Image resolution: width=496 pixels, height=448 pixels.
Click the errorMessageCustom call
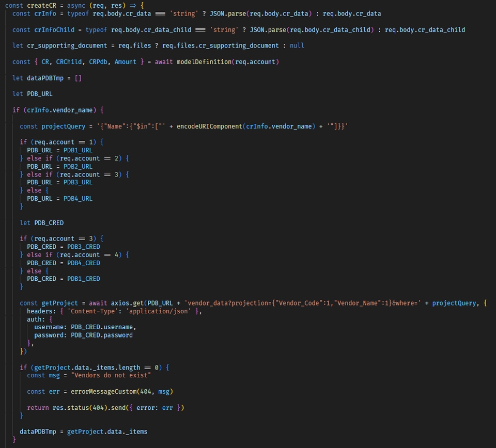point(122,391)
